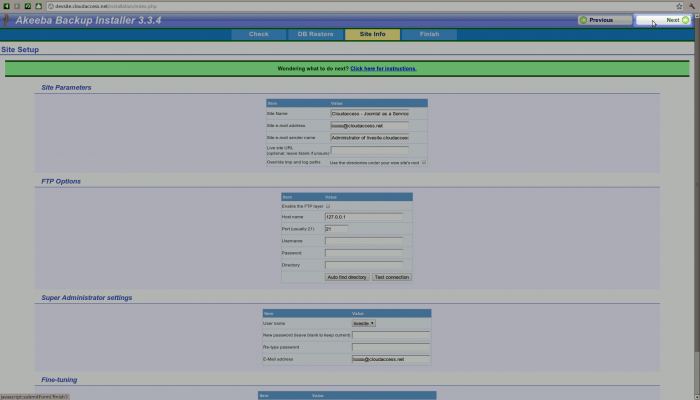Open the browser wrench settings menu

point(692,6)
